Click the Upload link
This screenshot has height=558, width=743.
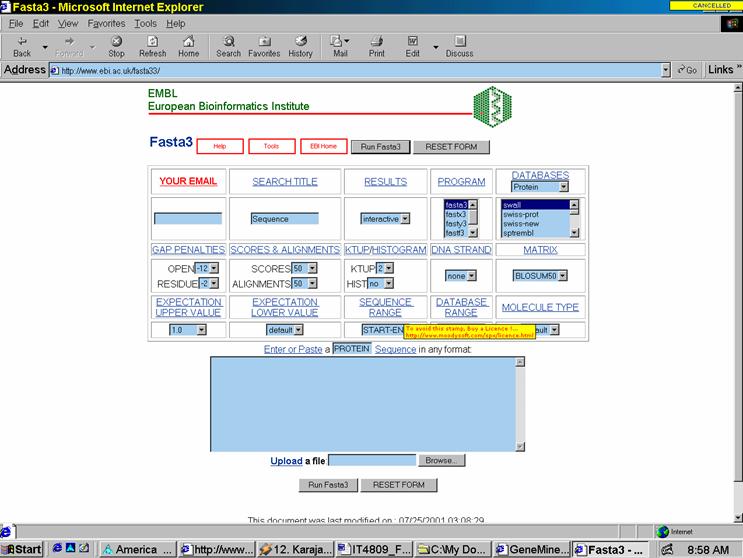click(286, 461)
